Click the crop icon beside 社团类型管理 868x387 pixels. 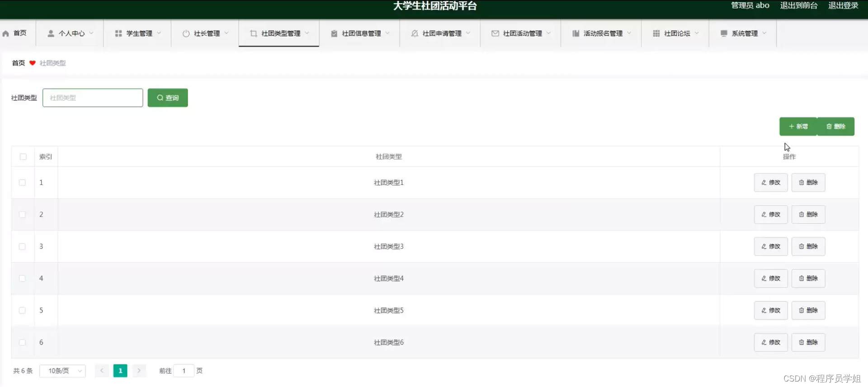click(254, 33)
